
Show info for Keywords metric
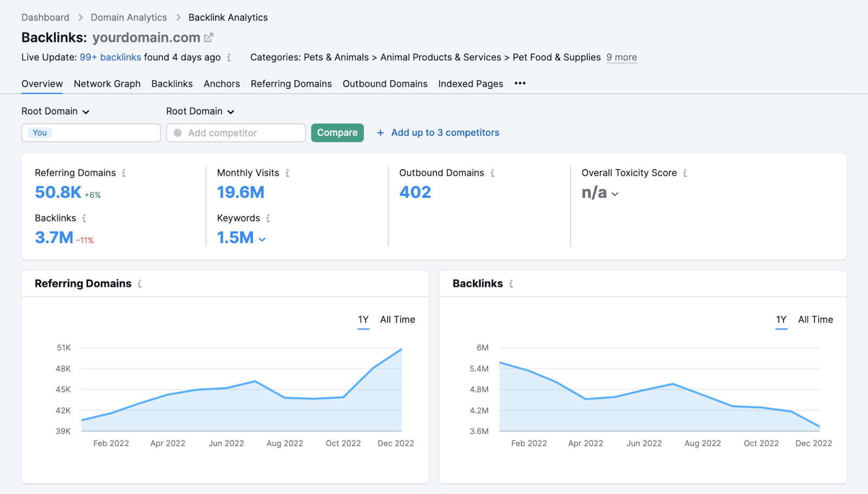pos(268,218)
